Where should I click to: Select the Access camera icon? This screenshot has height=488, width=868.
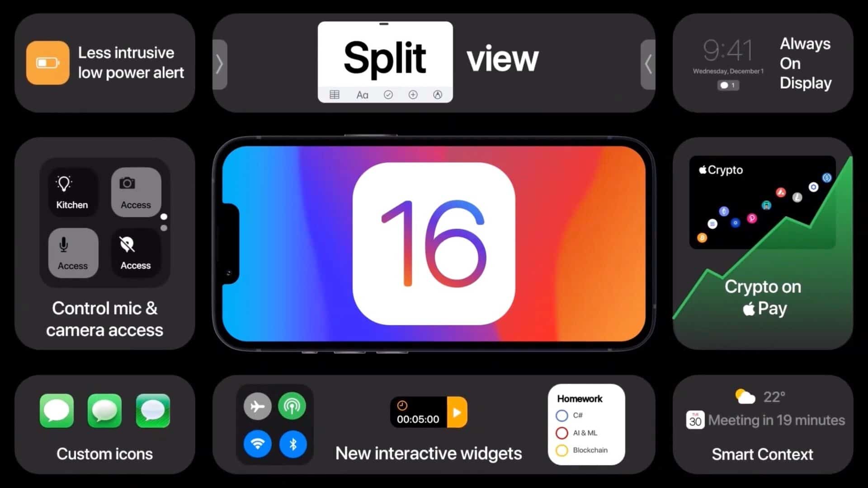pos(133,191)
